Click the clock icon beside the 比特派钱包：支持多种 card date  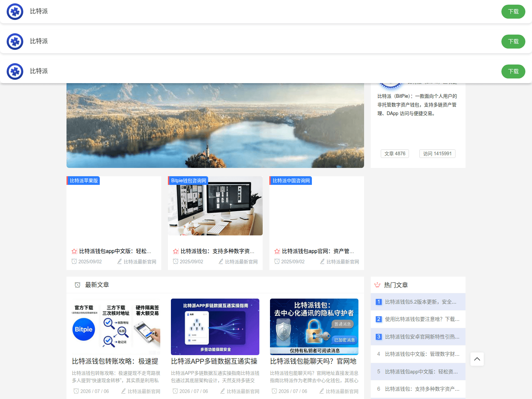click(176, 262)
